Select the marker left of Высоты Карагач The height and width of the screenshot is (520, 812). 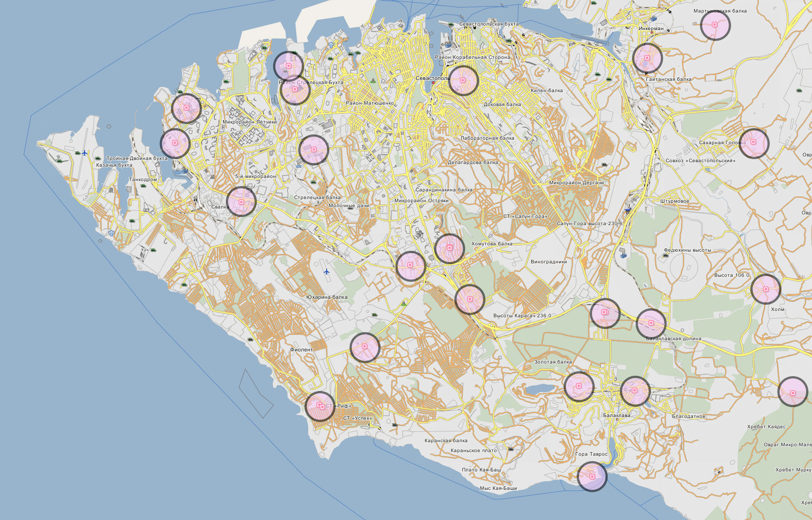470,299
